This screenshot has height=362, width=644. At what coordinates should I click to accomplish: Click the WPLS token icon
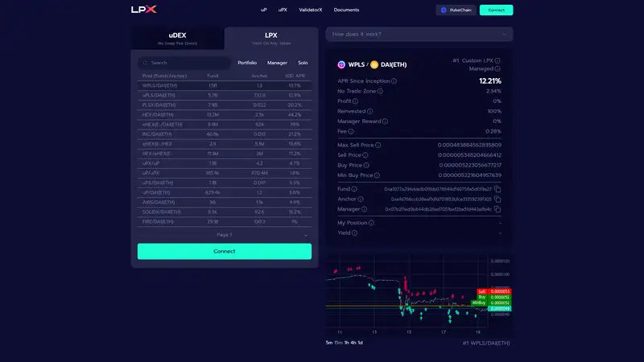(341, 64)
